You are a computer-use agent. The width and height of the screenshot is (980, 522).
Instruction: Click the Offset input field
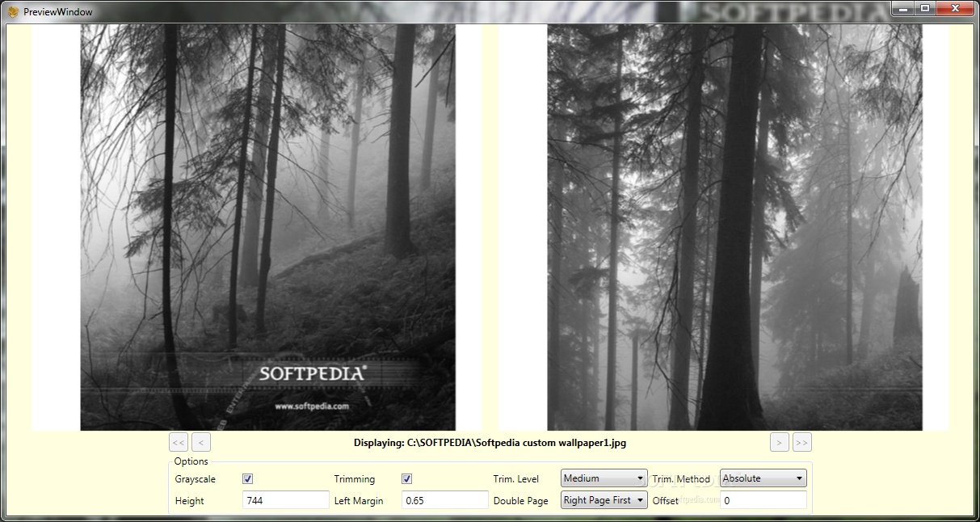point(763,500)
